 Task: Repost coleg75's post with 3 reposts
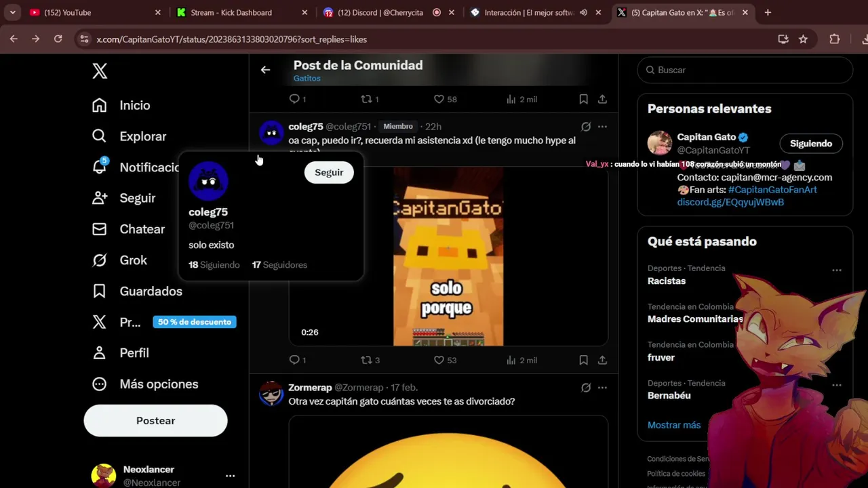pyautogui.click(x=366, y=360)
